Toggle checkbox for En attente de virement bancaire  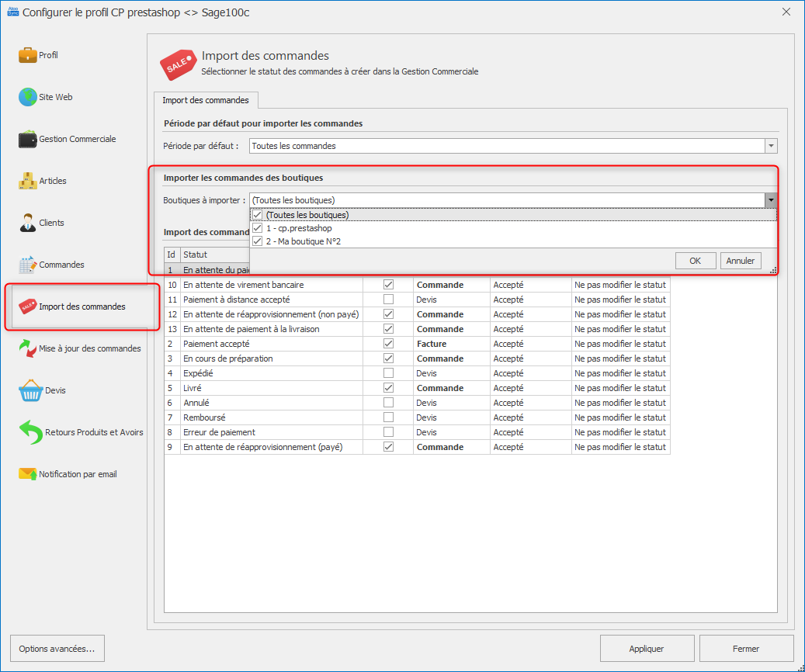pos(389,285)
